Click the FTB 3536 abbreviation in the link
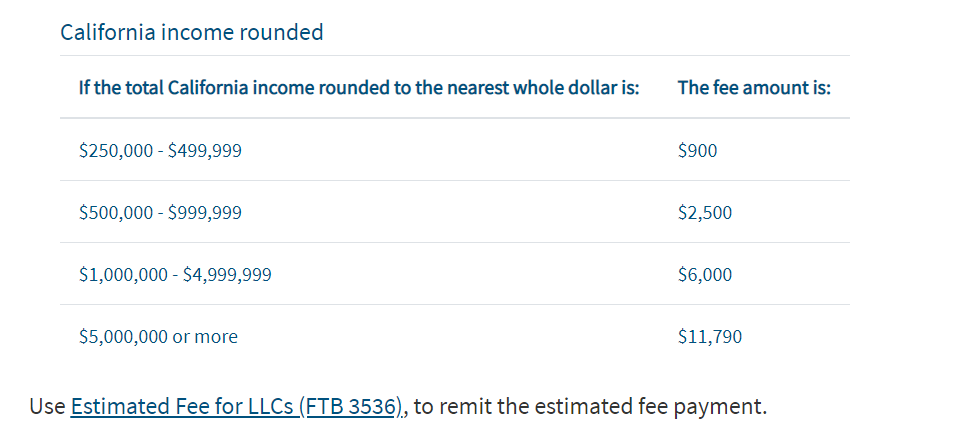 (x=351, y=407)
